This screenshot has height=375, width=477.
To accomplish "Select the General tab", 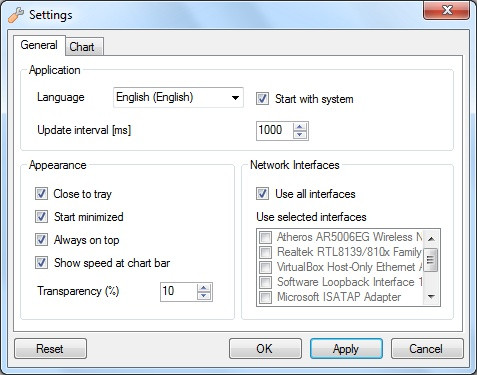I will 39,45.
